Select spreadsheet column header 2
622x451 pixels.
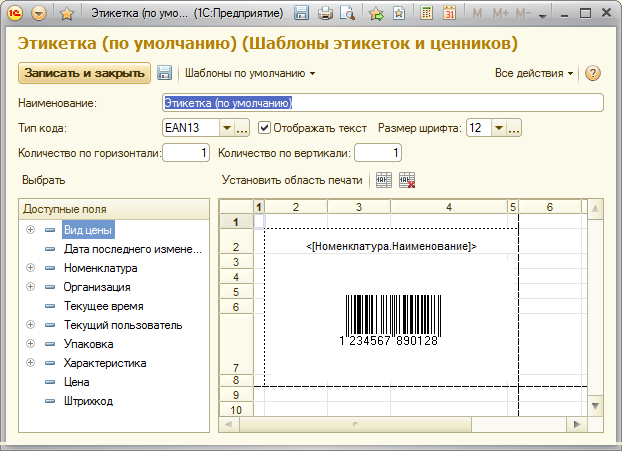pyautogui.click(x=296, y=207)
